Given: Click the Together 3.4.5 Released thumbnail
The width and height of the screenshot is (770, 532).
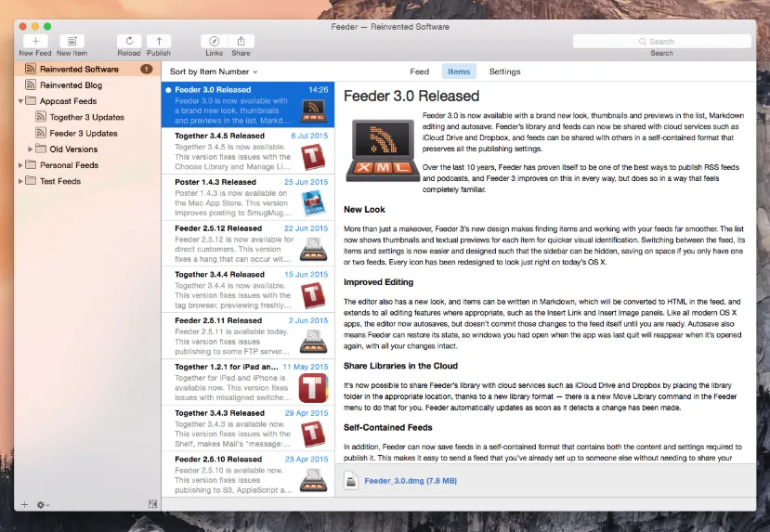Looking at the screenshot, I should pyautogui.click(x=313, y=157).
